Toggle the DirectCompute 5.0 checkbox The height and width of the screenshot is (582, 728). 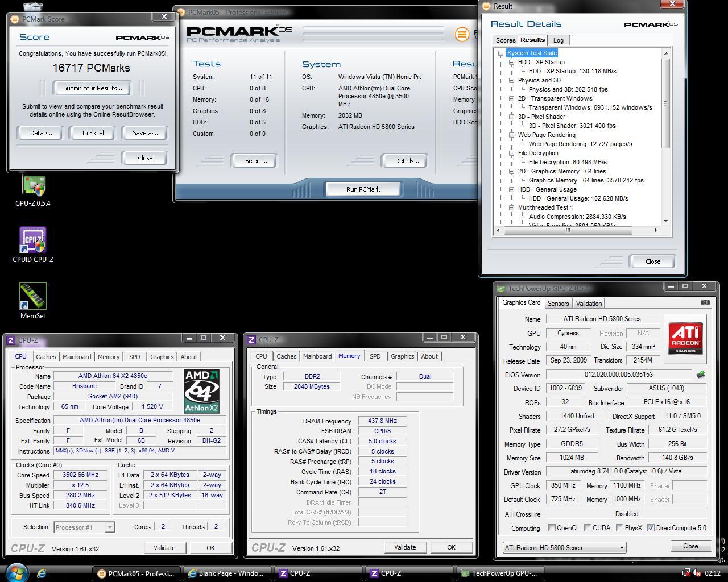click(651, 528)
